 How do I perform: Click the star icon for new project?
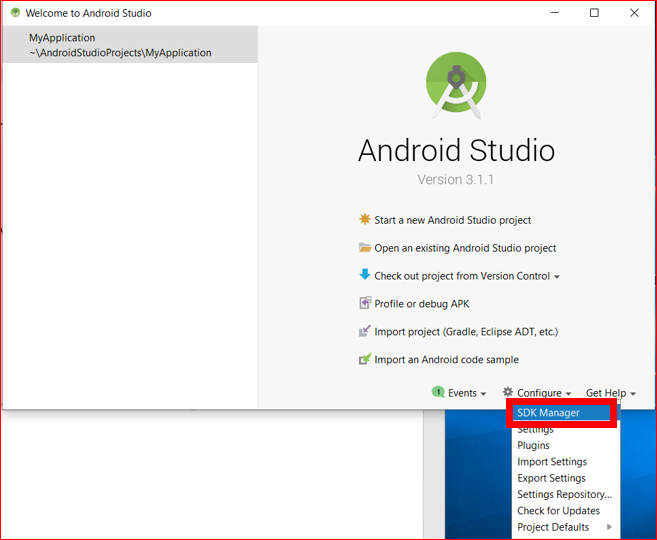pyautogui.click(x=365, y=219)
